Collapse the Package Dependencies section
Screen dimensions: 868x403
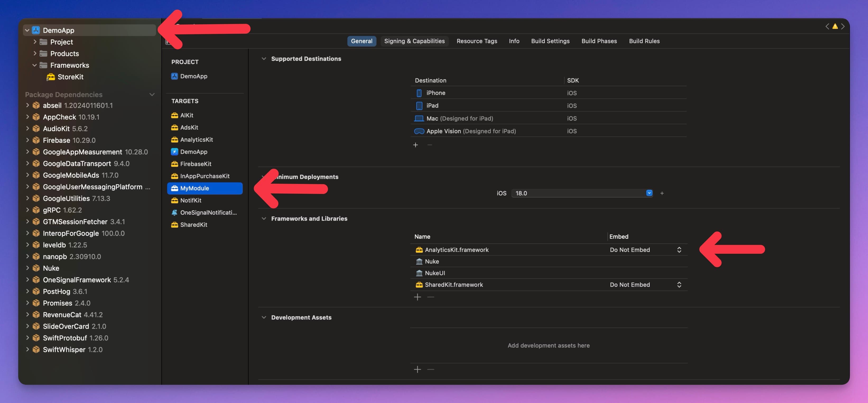[152, 95]
